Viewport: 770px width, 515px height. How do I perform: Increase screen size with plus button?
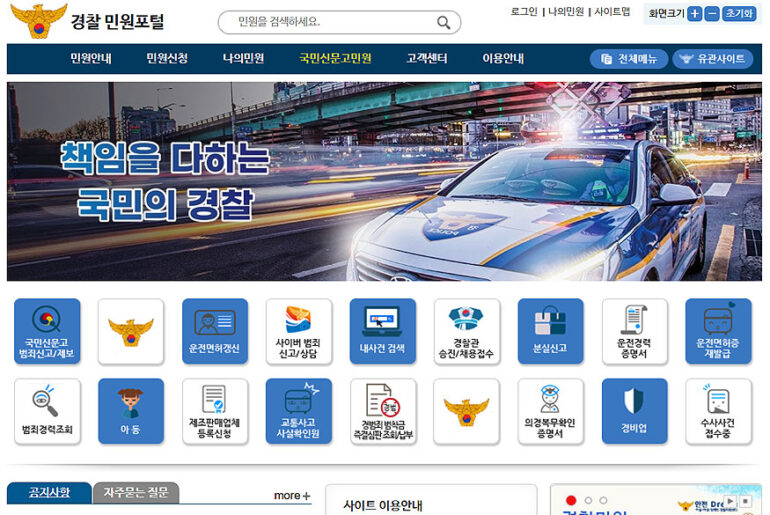tap(694, 14)
